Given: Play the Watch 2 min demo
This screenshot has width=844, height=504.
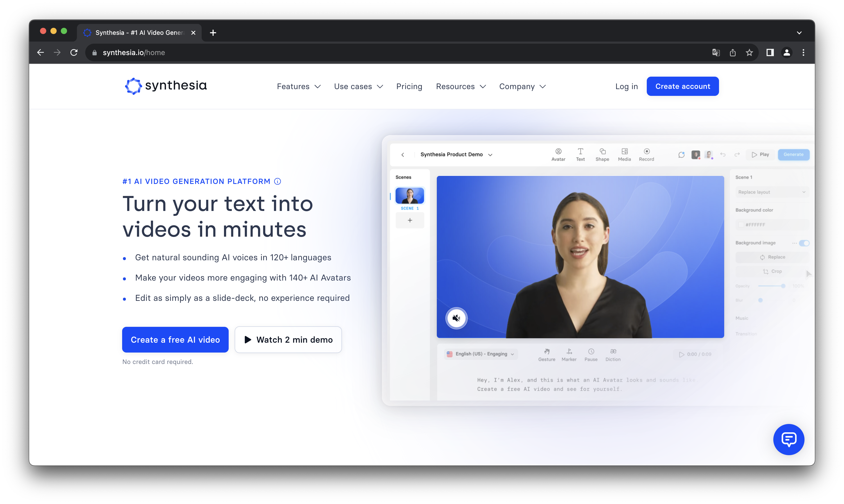Looking at the screenshot, I should (x=288, y=340).
